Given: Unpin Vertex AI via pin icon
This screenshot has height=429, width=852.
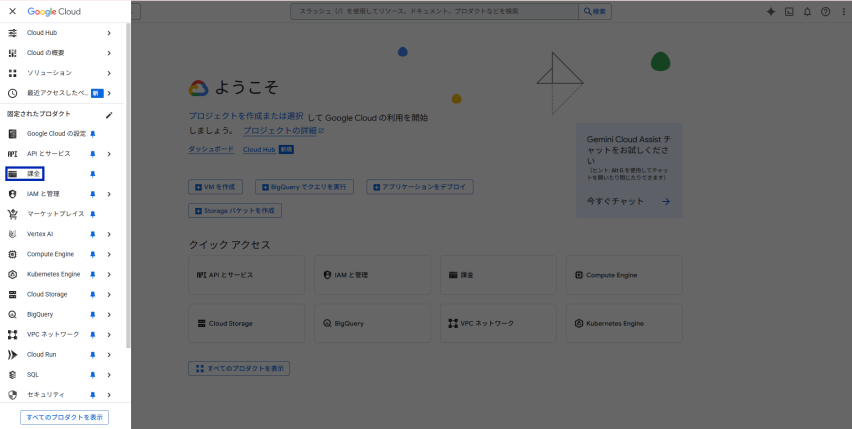Looking at the screenshot, I should [92, 234].
